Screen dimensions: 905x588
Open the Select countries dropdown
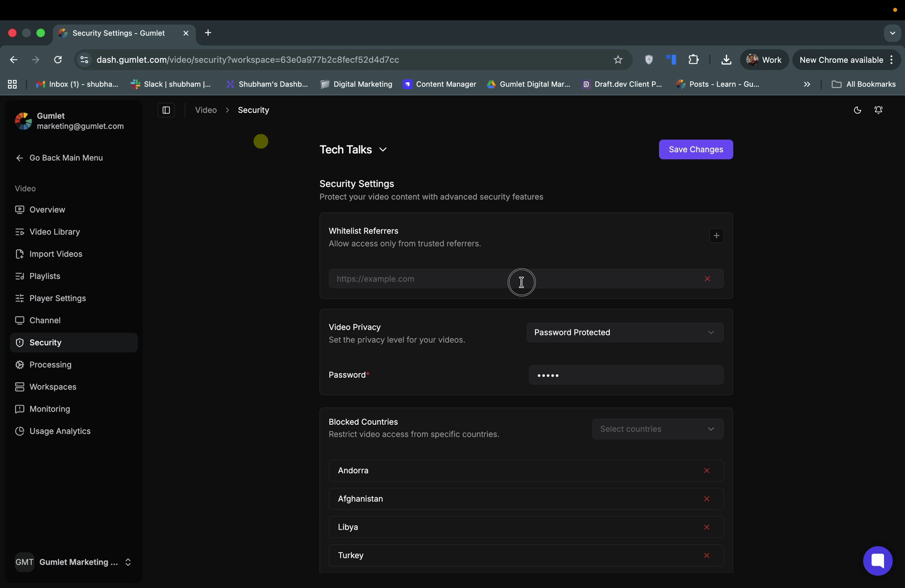(x=657, y=429)
